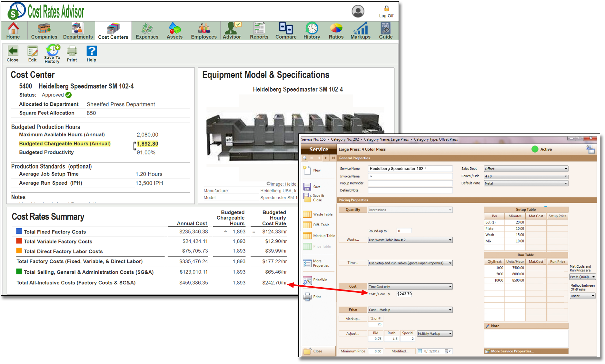
Task: Open the Default Plate Metal dropdown
Action: 526,183
